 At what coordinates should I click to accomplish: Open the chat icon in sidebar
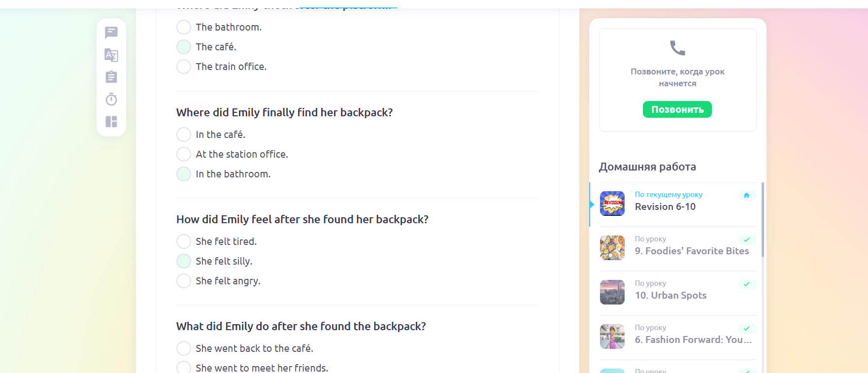pos(111,33)
